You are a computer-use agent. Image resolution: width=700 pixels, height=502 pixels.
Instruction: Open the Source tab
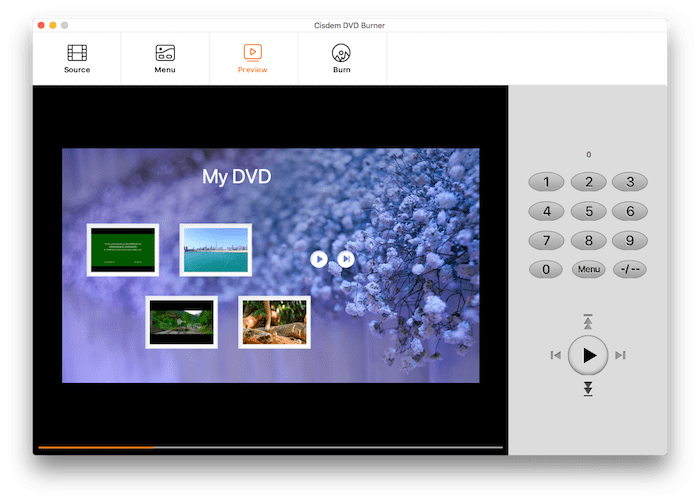77,58
